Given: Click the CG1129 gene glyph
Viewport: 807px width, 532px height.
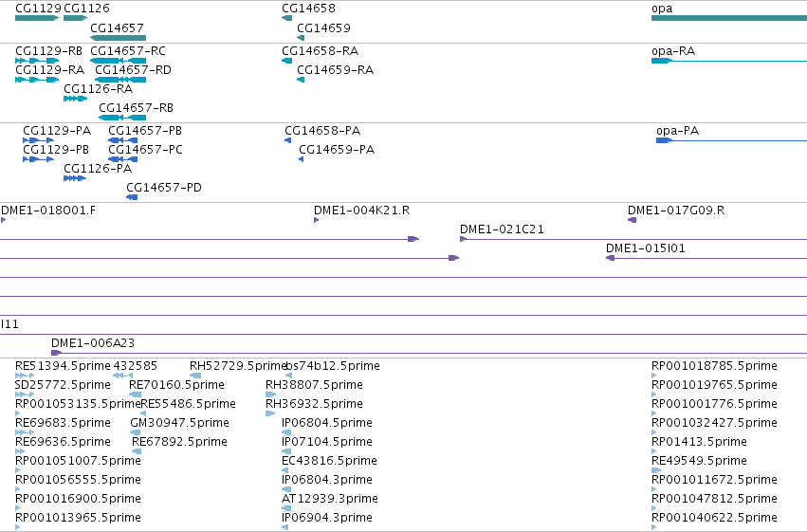Looking at the screenshot, I should click(37, 18).
